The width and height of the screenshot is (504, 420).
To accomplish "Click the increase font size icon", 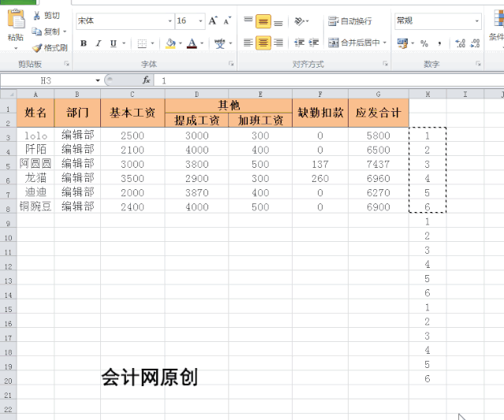I will click(x=213, y=21).
